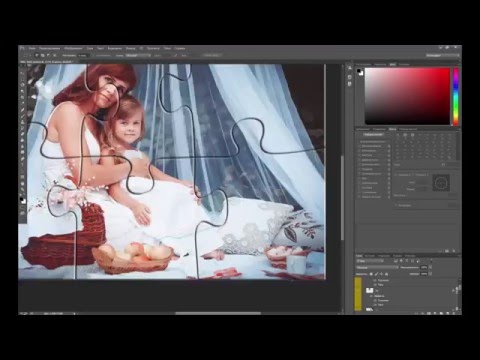
Task: Open the top collapsed panel dock icon
Action: 349,68
